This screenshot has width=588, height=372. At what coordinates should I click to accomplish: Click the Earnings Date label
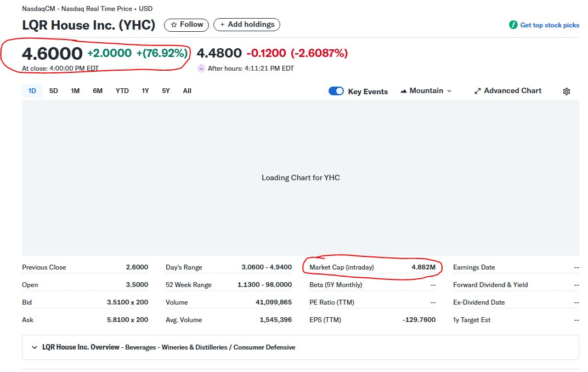coord(474,267)
